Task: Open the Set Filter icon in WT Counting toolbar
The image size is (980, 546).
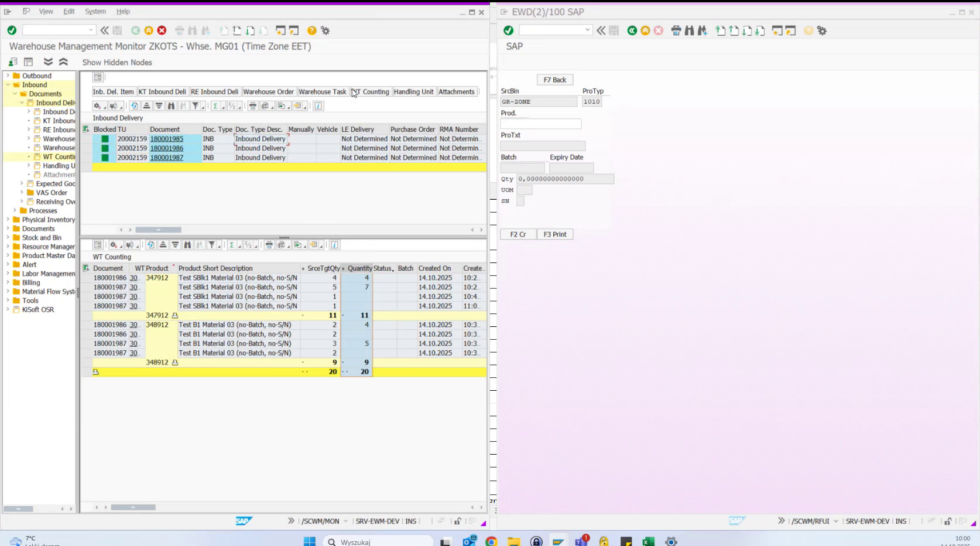Action: point(213,245)
